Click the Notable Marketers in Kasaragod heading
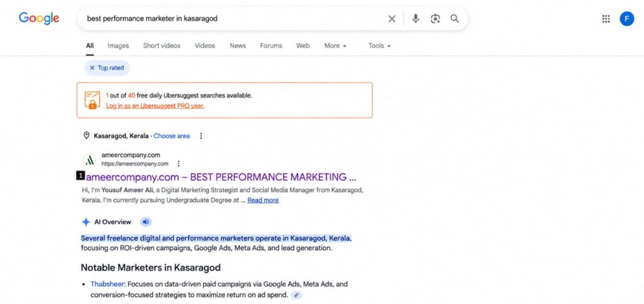 [x=151, y=267]
